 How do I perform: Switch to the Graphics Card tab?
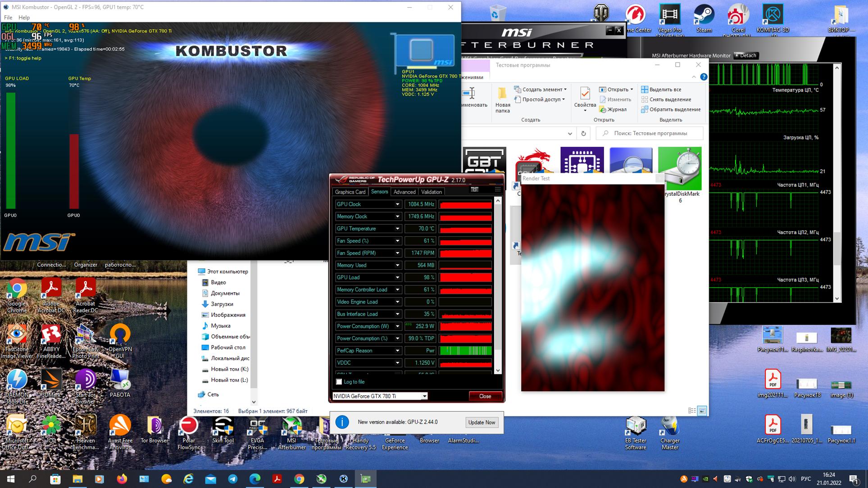350,192
